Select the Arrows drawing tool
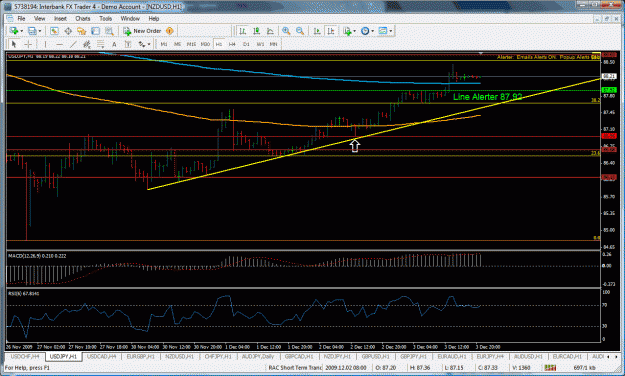The image size is (625, 376). [x=142, y=44]
